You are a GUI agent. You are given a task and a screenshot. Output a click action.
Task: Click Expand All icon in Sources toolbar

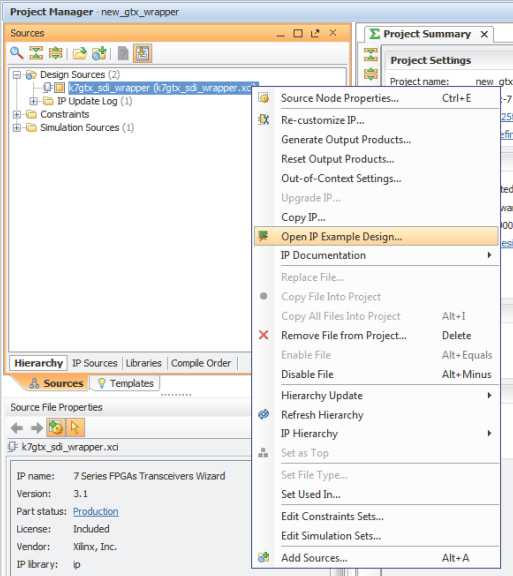pos(55,54)
